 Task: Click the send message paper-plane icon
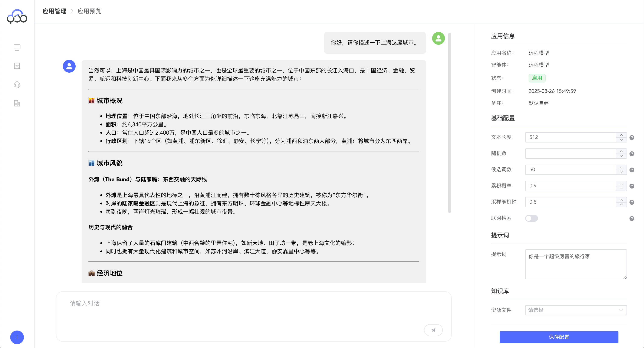(x=433, y=330)
